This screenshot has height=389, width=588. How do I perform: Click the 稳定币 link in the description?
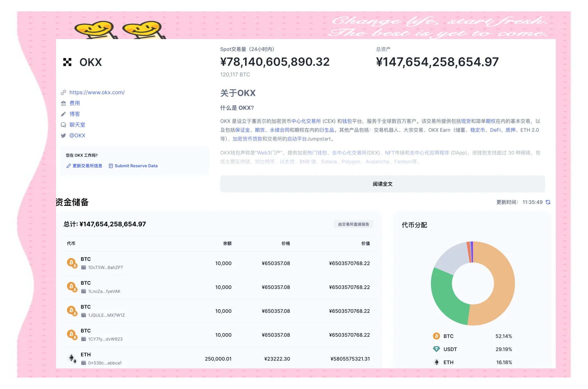(x=478, y=130)
